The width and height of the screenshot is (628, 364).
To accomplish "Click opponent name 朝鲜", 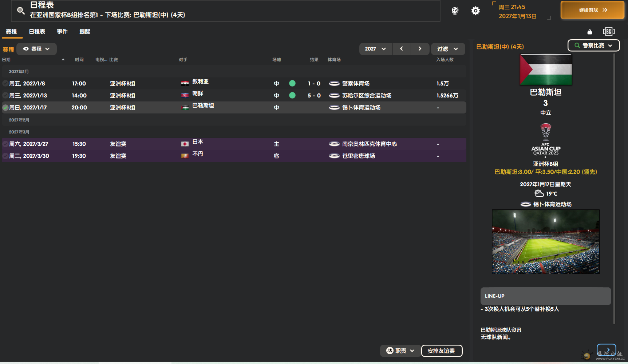I will point(198,93).
